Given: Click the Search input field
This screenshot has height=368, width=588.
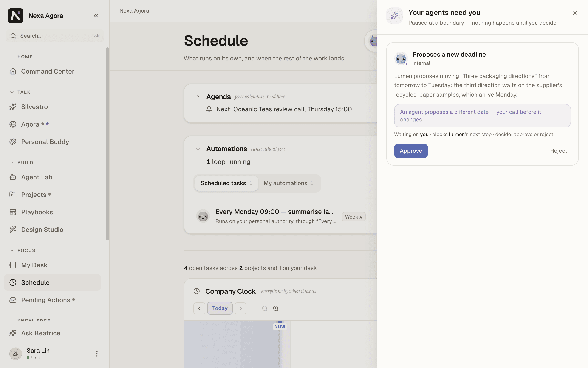Looking at the screenshot, I should (55, 36).
